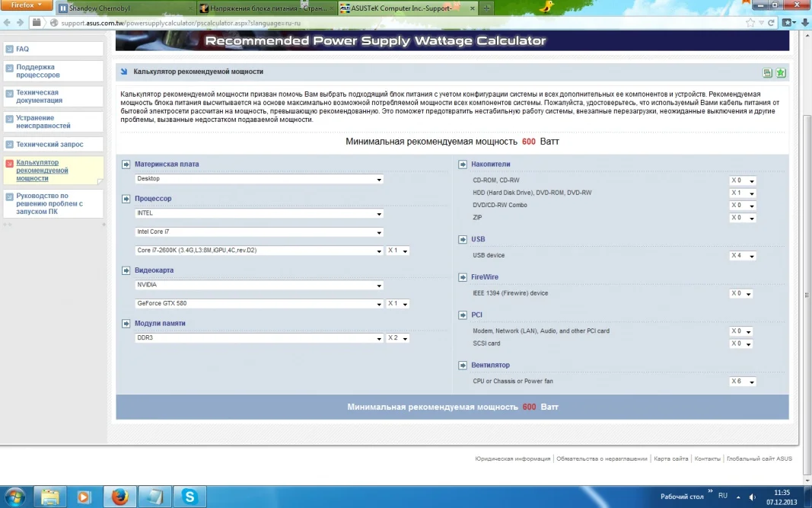This screenshot has width=812, height=508.
Task: Click the Устранение неисправностей sidebar icon
Action: click(x=9, y=119)
